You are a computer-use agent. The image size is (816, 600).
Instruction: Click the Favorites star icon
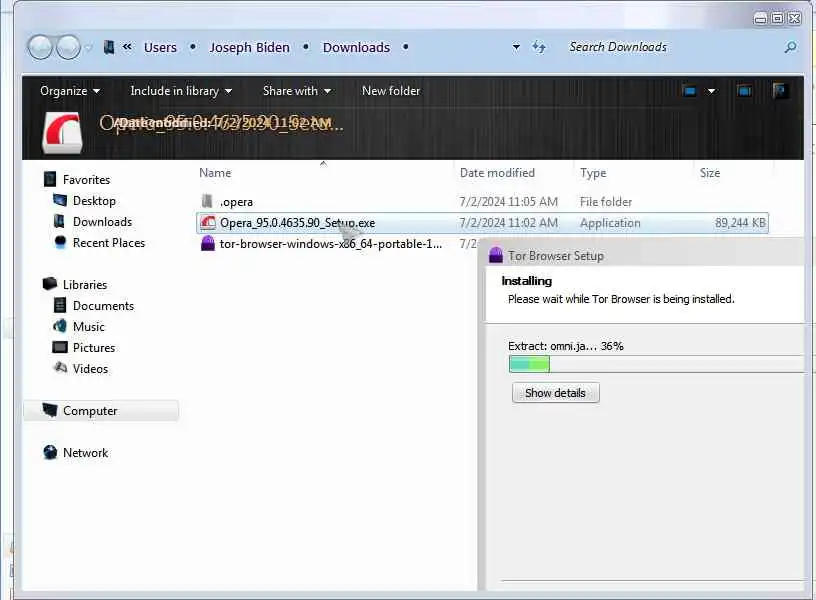point(50,180)
